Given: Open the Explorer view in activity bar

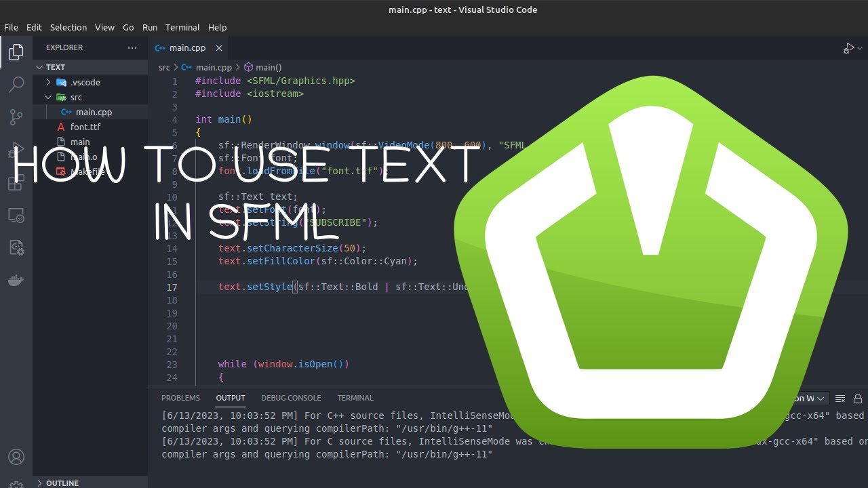Looking at the screenshot, I should [x=16, y=52].
